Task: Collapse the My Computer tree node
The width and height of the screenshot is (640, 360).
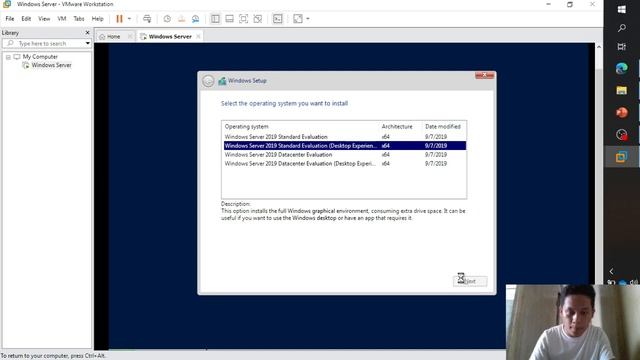Action: tap(8, 57)
